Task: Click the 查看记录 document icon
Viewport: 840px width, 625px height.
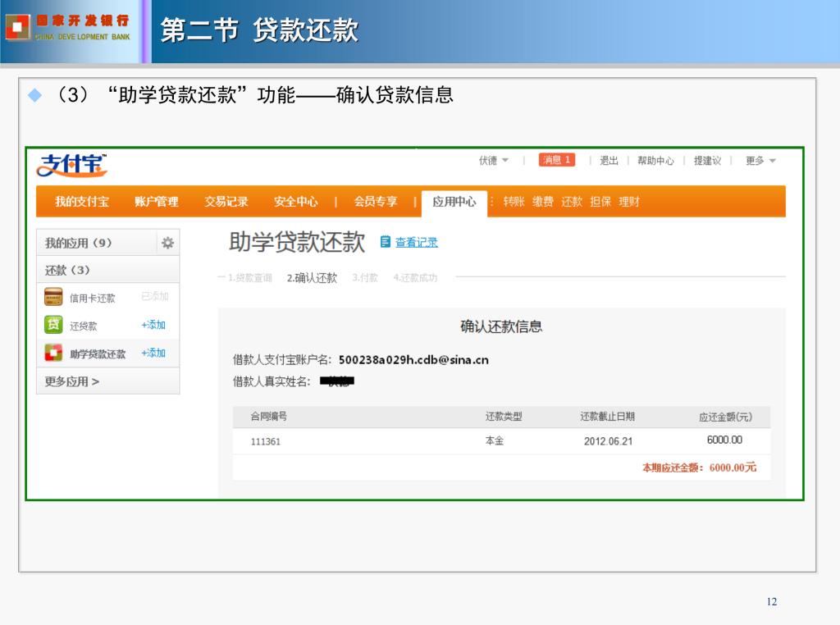Action: coord(386,242)
